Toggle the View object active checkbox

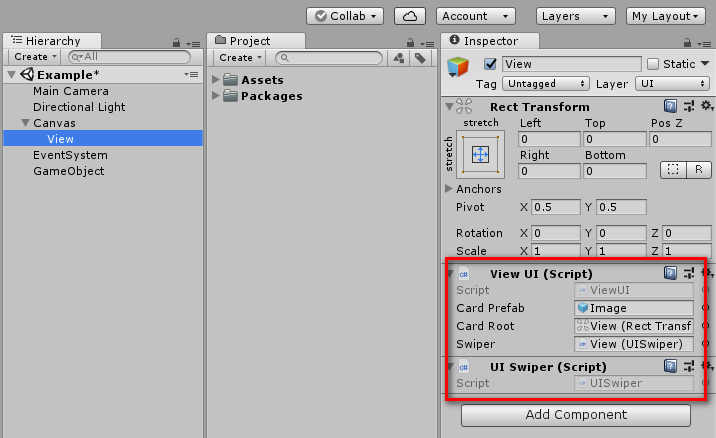(x=490, y=64)
